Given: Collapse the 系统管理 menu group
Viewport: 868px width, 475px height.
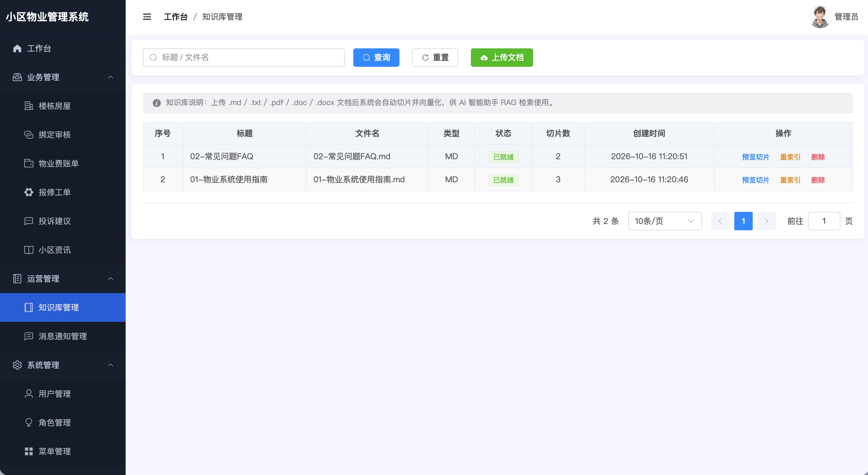Looking at the screenshot, I should pos(63,365).
